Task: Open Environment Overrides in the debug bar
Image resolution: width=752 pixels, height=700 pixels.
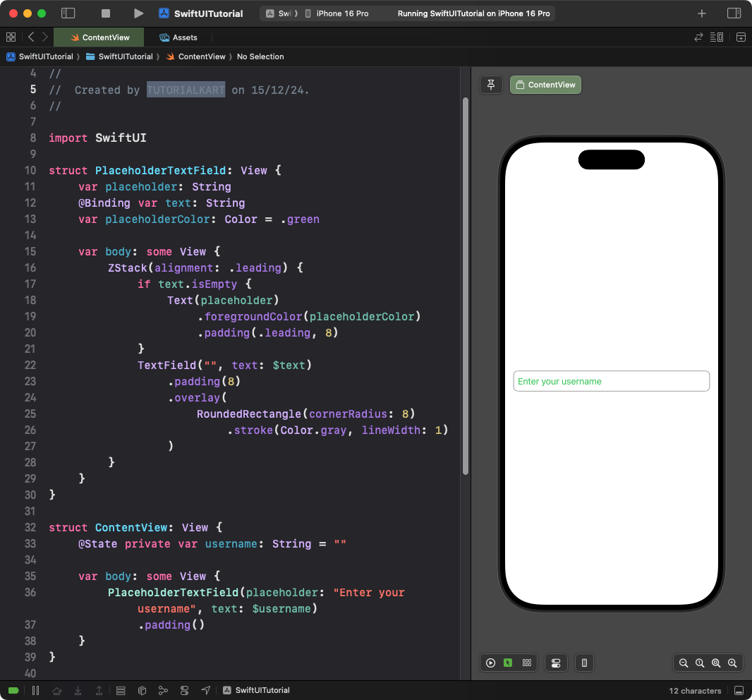Action: point(184,690)
